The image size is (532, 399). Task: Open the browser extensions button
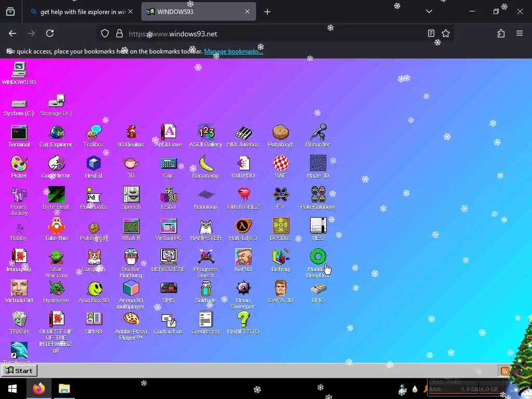[501, 33]
